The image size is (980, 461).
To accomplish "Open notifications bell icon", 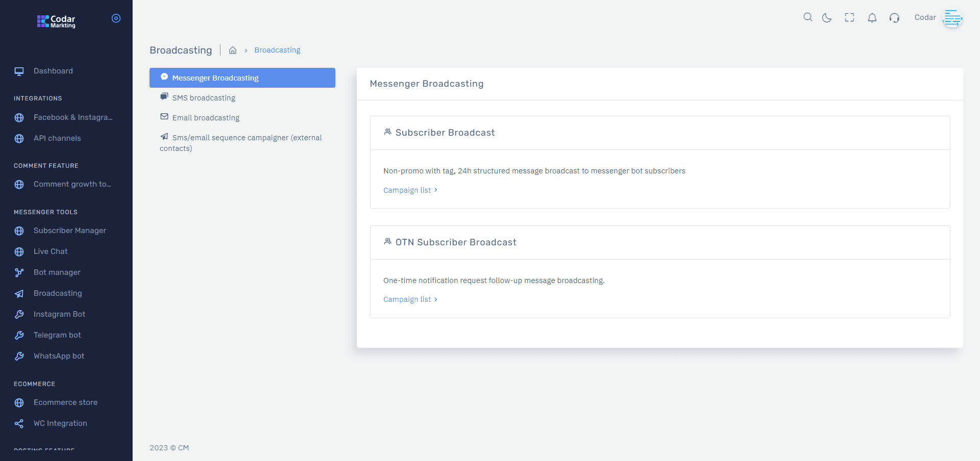I will click(872, 18).
